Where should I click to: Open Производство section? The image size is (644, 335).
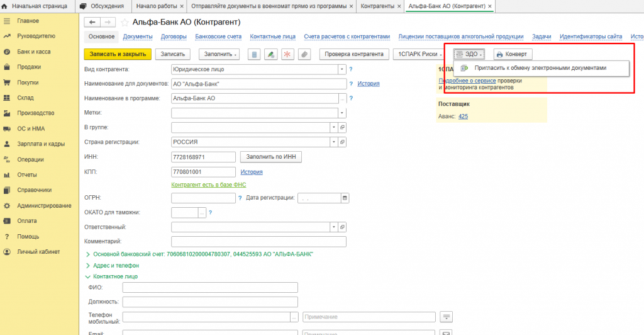click(35, 113)
